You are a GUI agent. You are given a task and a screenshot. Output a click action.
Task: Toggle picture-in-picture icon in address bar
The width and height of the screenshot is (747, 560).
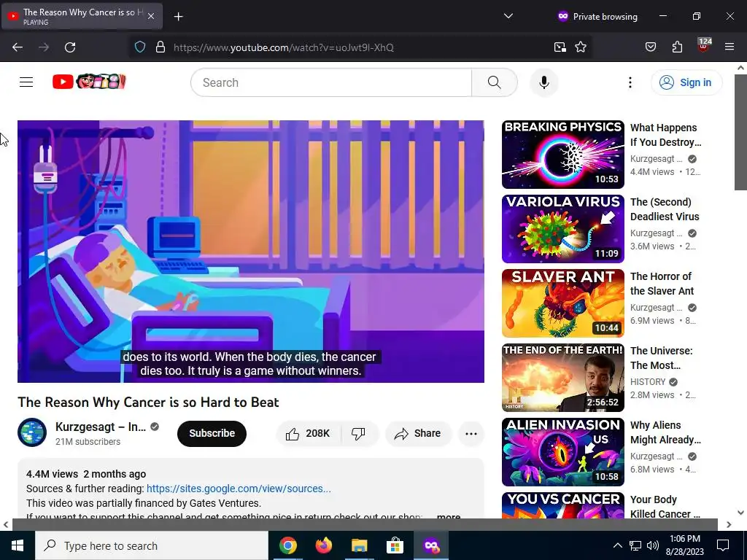tap(560, 47)
